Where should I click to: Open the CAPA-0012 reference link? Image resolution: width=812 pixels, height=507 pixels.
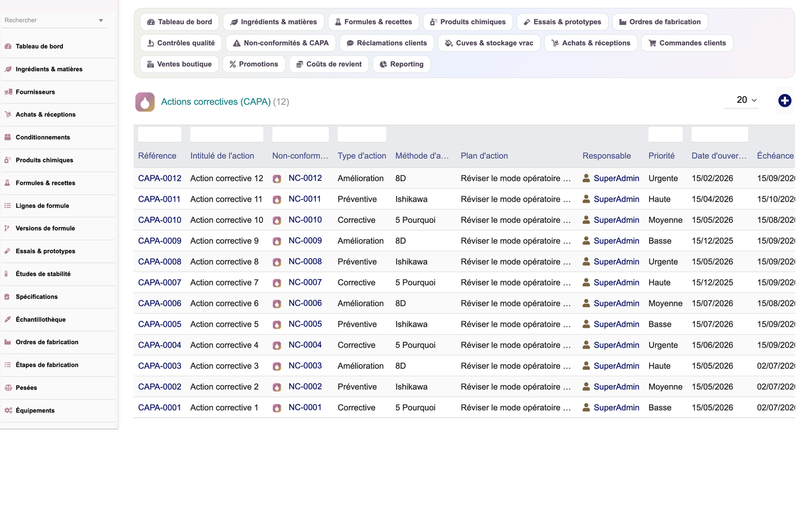click(x=160, y=179)
